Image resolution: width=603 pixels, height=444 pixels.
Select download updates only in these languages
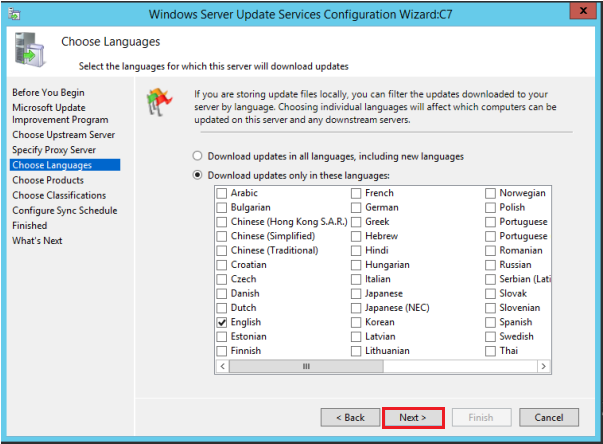(x=197, y=175)
